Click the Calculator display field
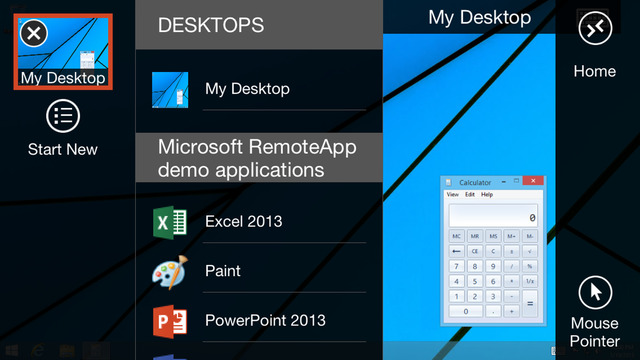Image resolution: width=640 pixels, height=360 pixels. [493, 216]
